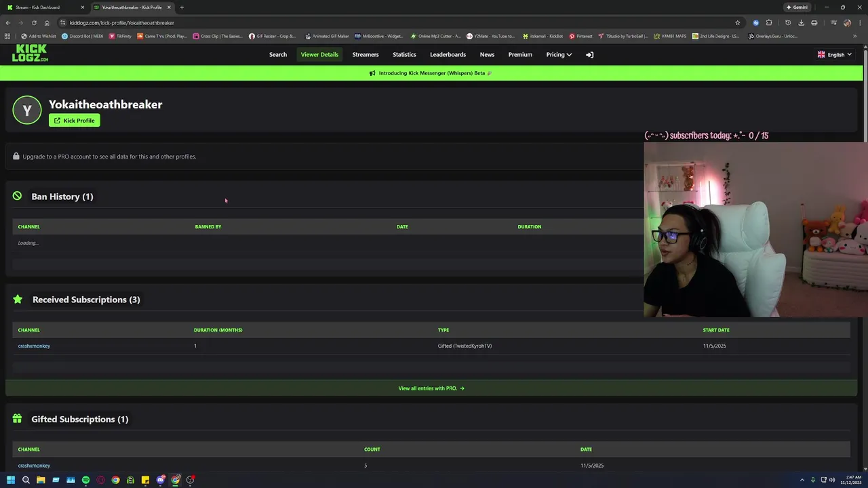Click the BANNED BY column header
Image resolution: width=868 pixels, height=488 pixels.
click(x=208, y=227)
